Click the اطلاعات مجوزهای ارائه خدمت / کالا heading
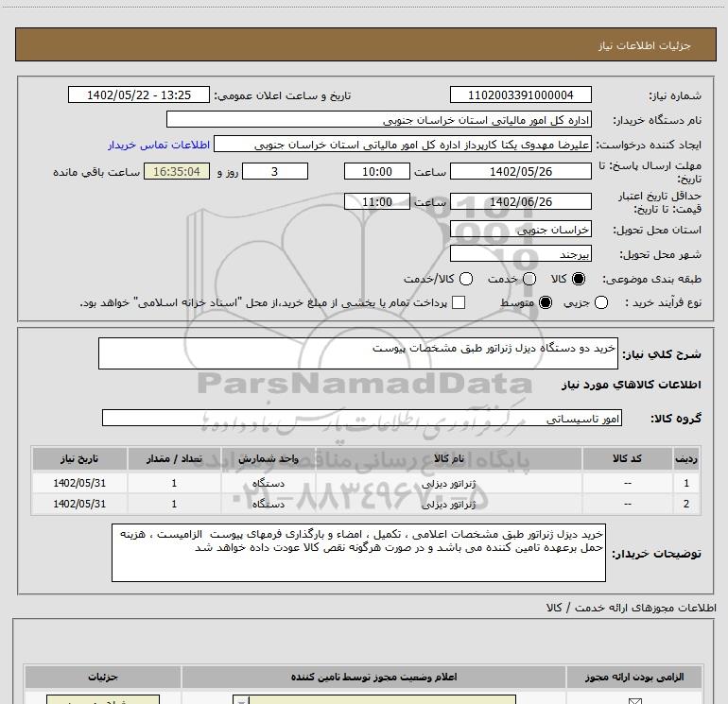This screenshot has width=728, height=704. coord(632,608)
